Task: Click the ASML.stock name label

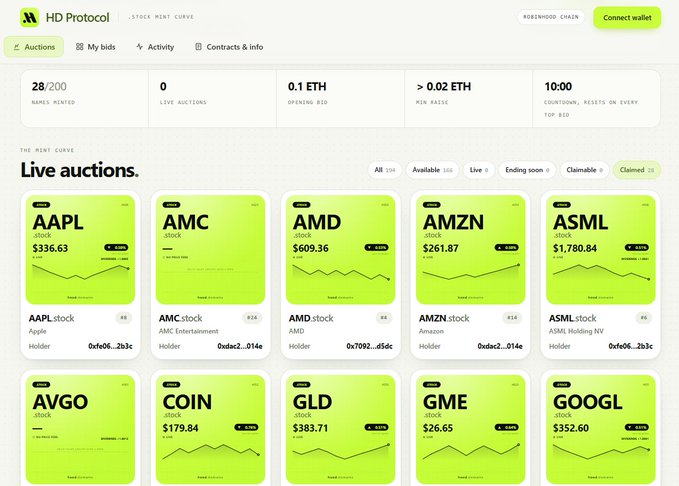Action: tap(572, 318)
